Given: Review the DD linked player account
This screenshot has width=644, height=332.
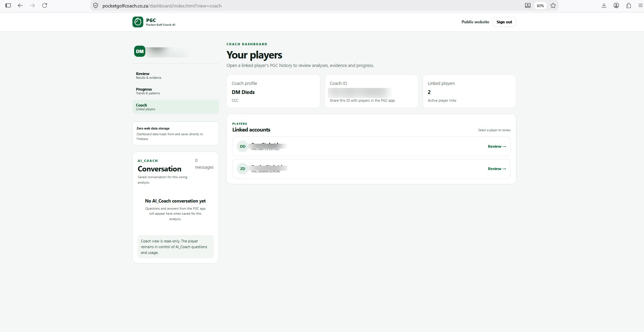Looking at the screenshot, I should click(497, 146).
